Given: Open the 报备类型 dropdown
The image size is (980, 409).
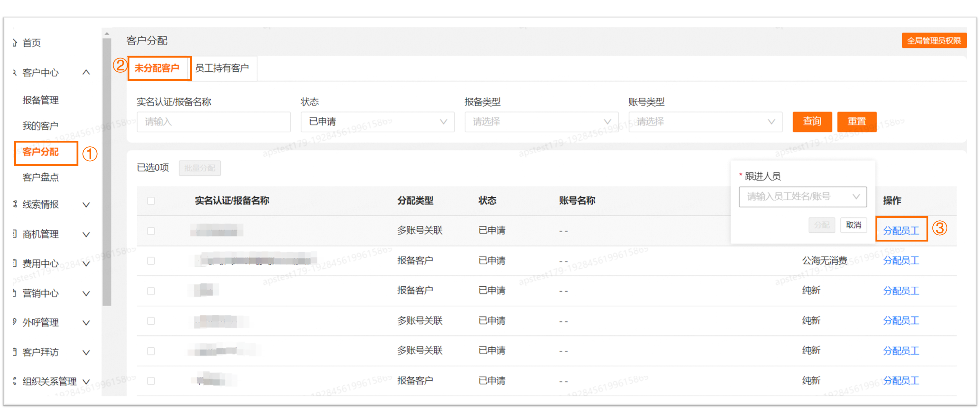Looking at the screenshot, I should (541, 122).
